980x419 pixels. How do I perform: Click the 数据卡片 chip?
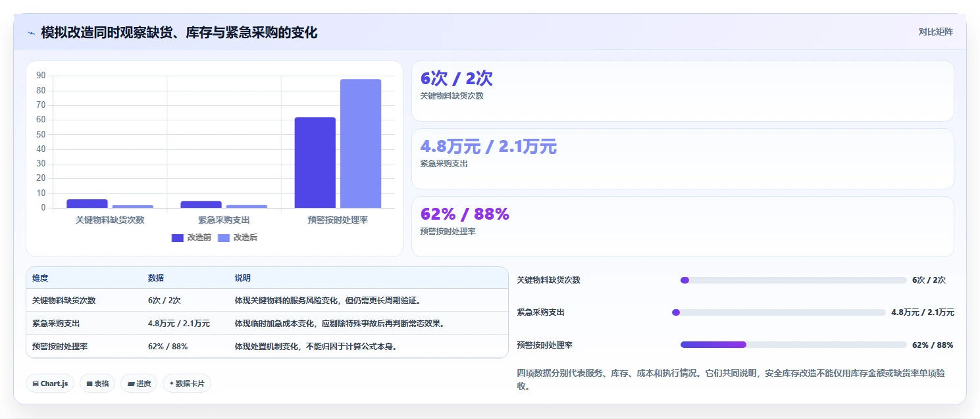tap(187, 383)
